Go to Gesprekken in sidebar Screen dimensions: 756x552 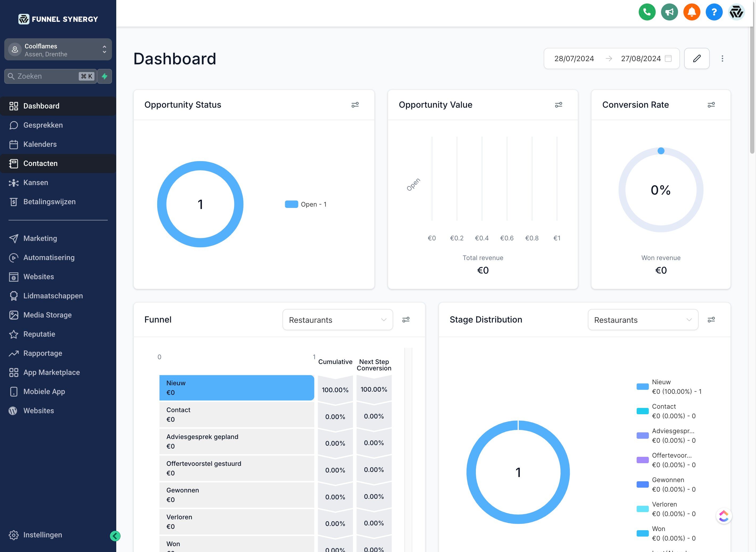coord(43,125)
